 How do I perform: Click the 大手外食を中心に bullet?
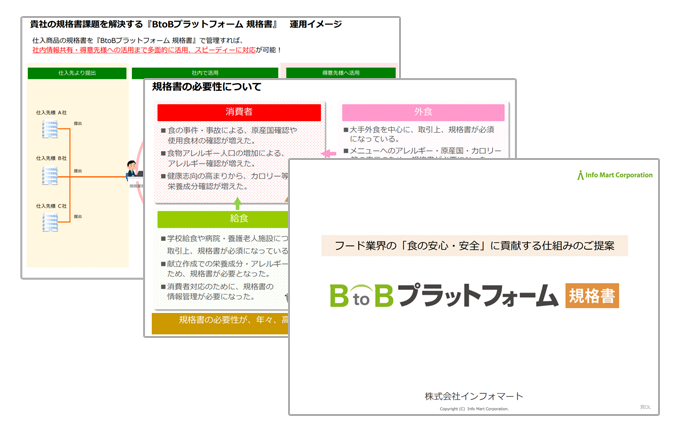point(419,134)
